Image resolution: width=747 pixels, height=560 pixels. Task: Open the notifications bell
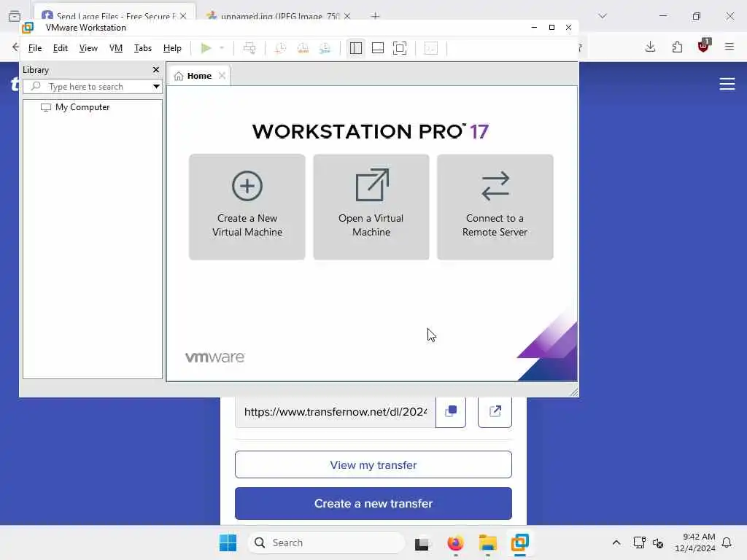point(727,542)
